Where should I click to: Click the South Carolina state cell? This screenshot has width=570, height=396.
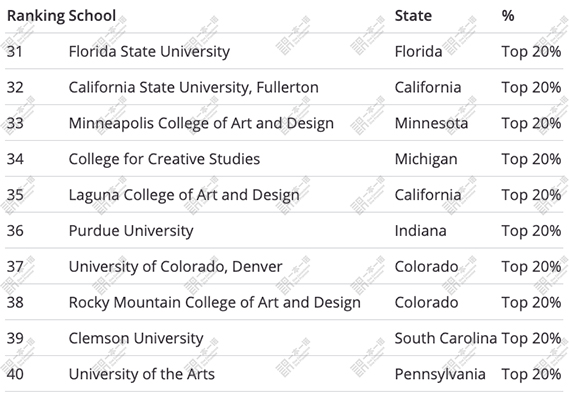click(x=446, y=338)
